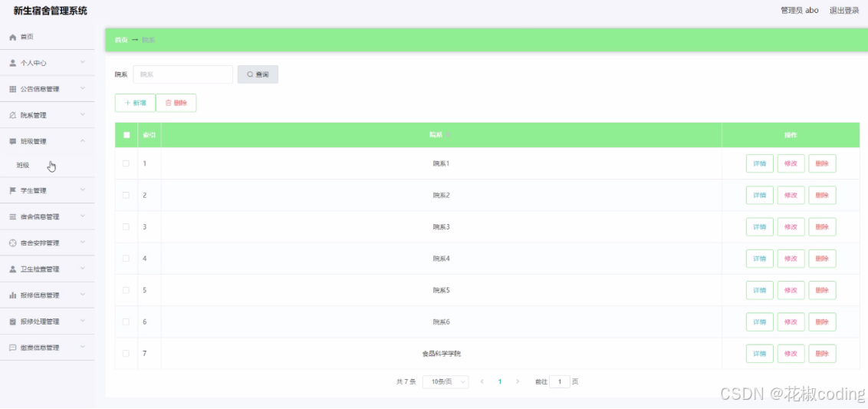Click 退出登录 to log out
The height and width of the screenshot is (409, 868).
click(844, 11)
